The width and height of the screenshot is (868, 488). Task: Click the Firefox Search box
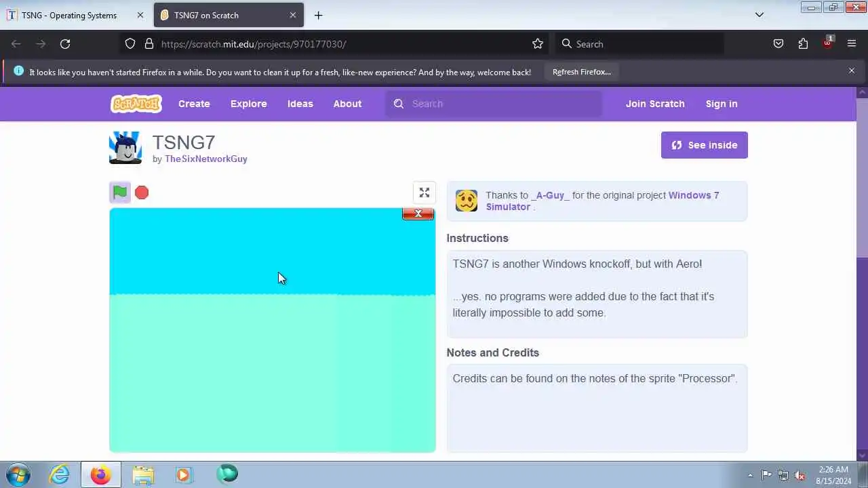click(639, 44)
